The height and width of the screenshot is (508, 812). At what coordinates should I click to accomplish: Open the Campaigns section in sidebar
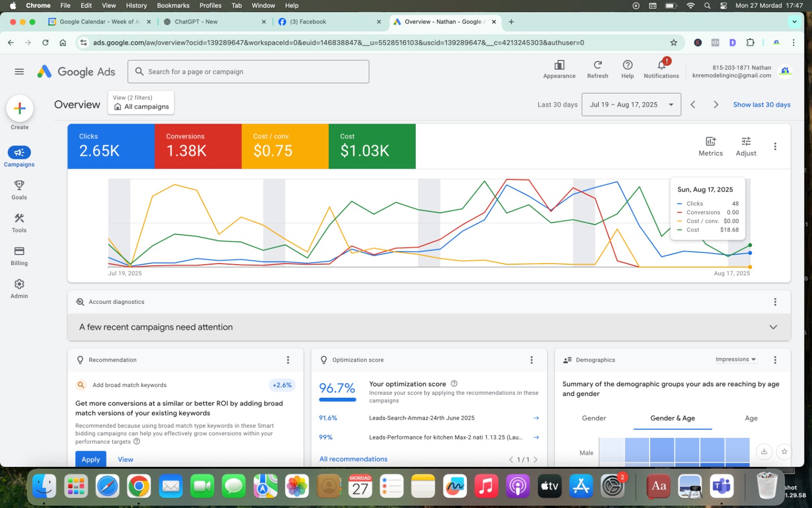19,153
